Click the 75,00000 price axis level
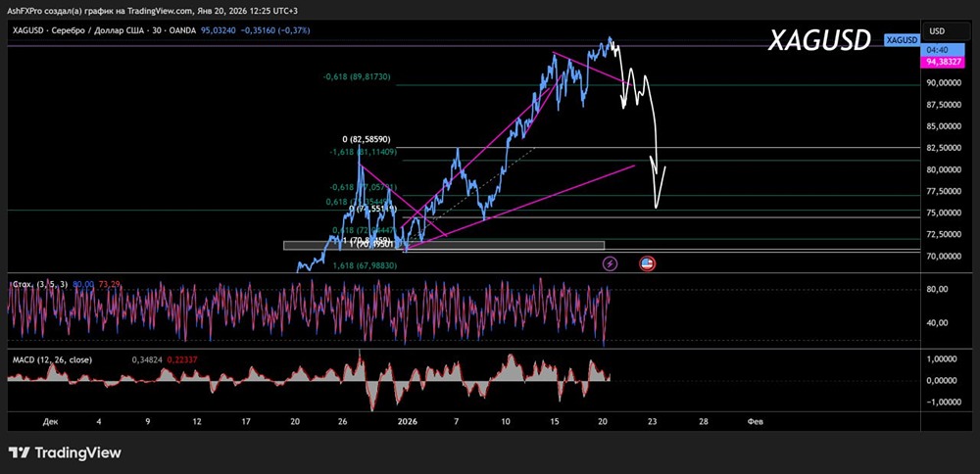This screenshot has width=980, height=474. click(944, 213)
